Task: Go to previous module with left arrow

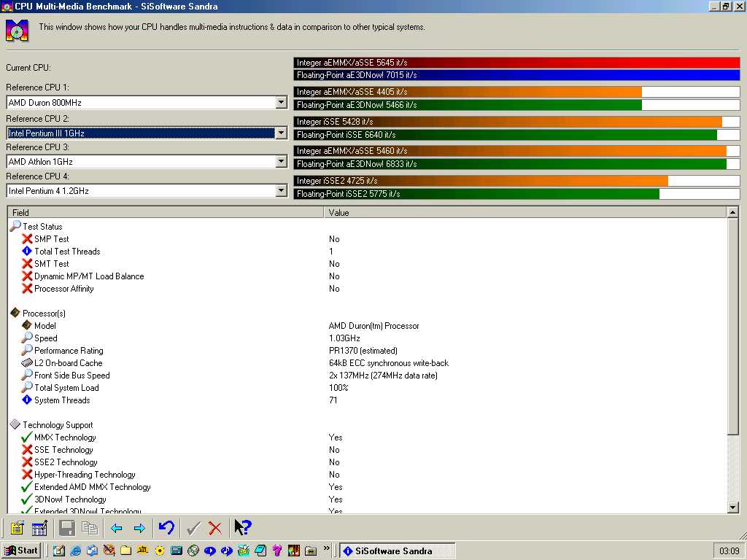Action: click(116, 528)
